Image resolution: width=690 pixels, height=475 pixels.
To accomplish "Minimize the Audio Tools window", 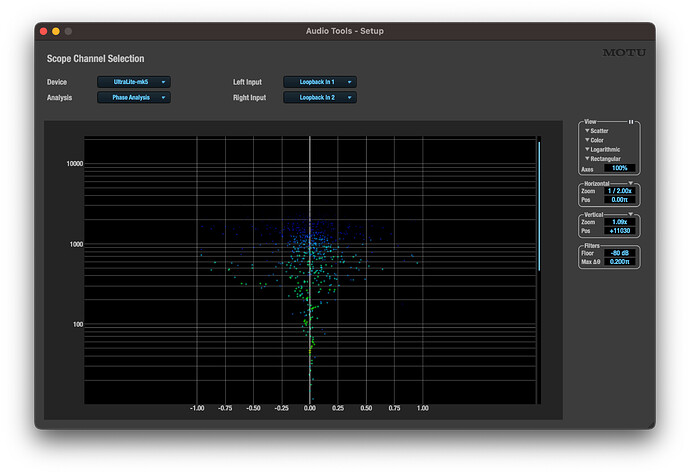I will click(56, 32).
